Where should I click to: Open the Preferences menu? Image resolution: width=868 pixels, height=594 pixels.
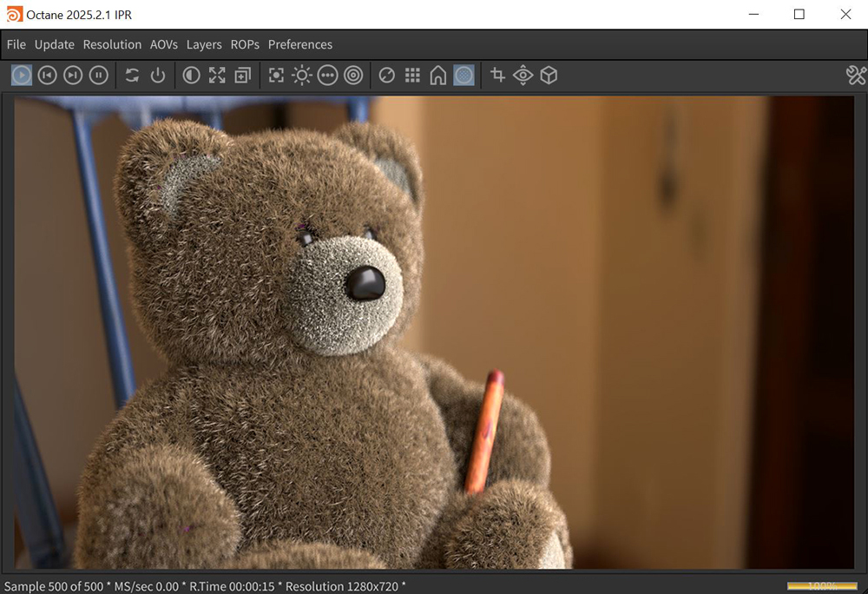point(300,44)
